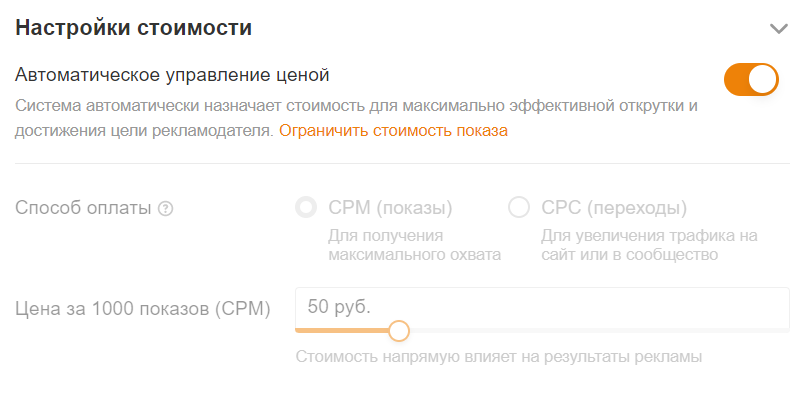Focus the 50 руб. price input field
This screenshot has width=800, height=403.
(x=540, y=306)
